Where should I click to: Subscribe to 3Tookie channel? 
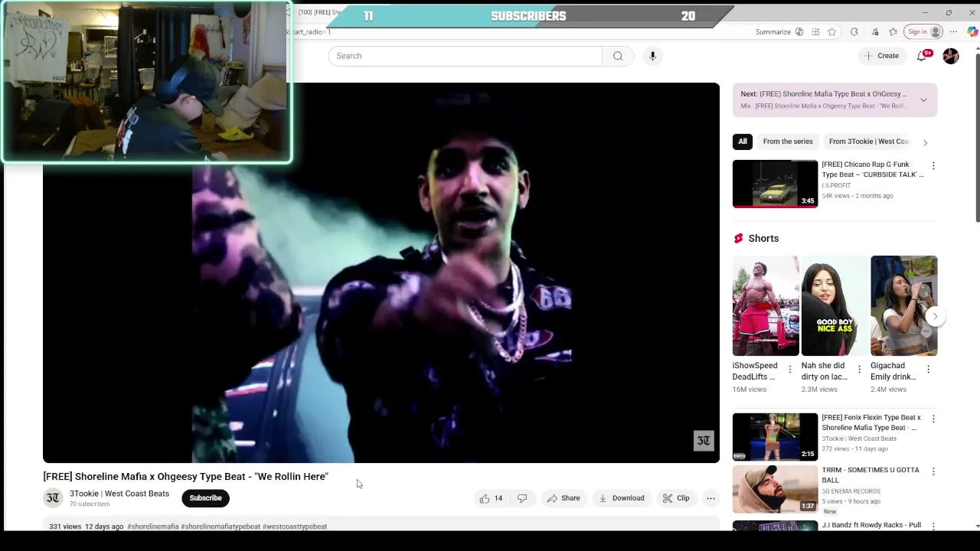tap(205, 498)
